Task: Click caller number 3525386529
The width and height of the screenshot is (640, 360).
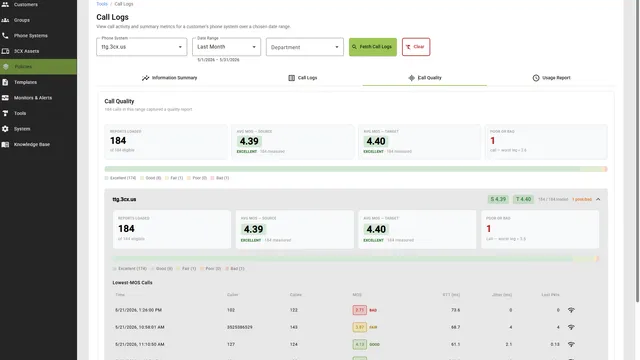Action: [x=240, y=327]
